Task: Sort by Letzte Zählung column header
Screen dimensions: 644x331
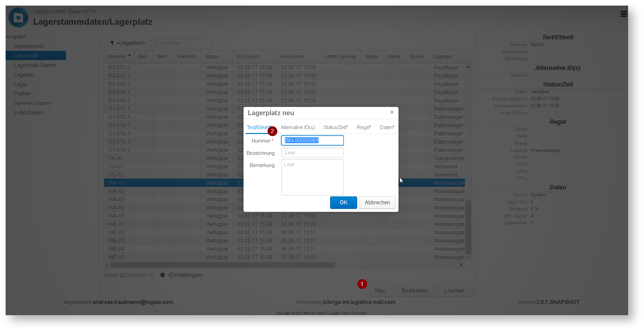Action: [x=340, y=56]
